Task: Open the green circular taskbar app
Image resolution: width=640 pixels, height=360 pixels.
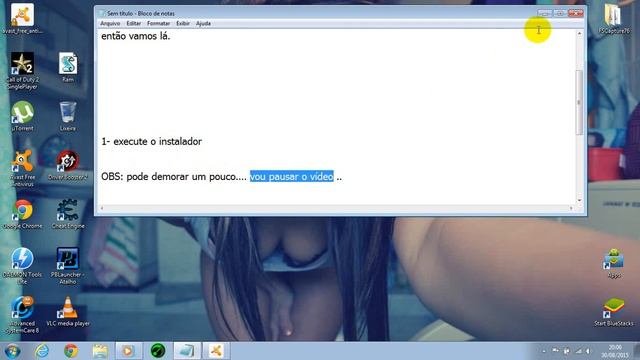Action: point(158,351)
